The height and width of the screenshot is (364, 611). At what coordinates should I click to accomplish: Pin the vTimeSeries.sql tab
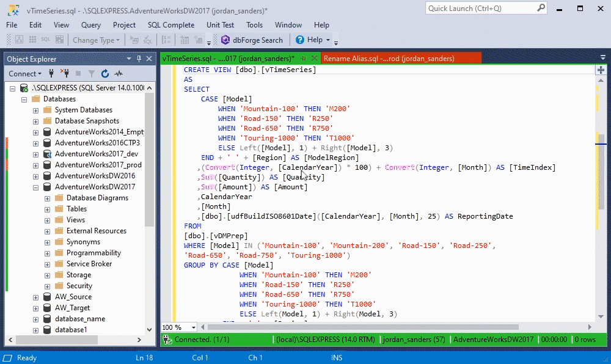click(303, 59)
